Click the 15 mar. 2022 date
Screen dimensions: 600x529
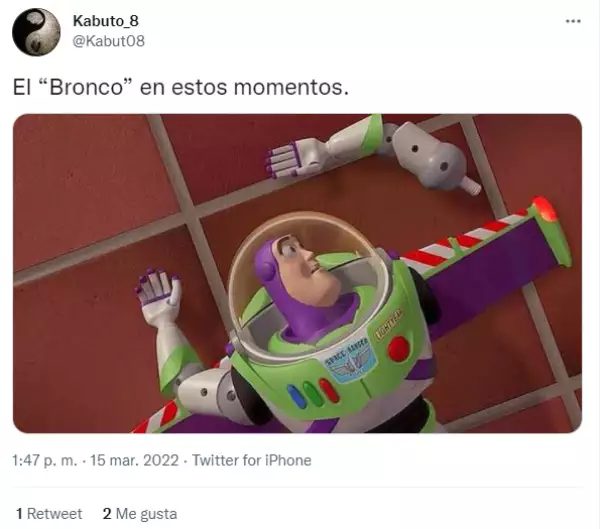tap(134, 460)
